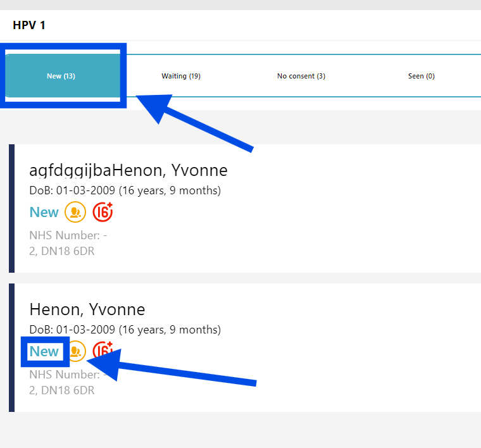Screen dimensions: 481x448
Task: Click the red 16+ icon on agfdggijbaHenon's card
Action: 103,213
